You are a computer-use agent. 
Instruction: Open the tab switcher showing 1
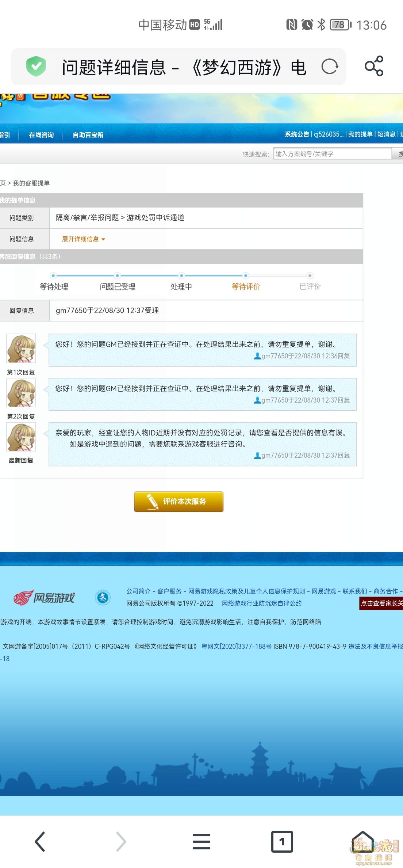282,841
